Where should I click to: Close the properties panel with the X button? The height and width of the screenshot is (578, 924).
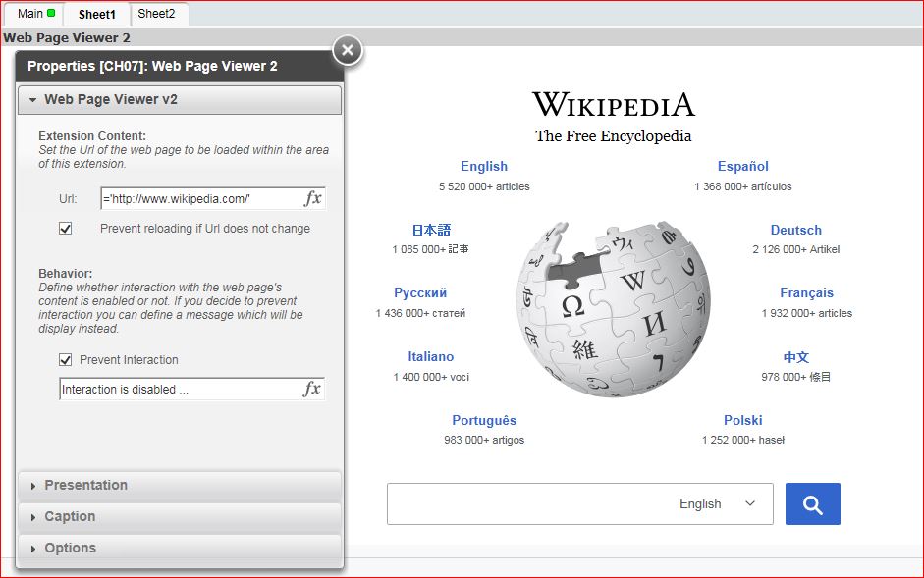pos(347,50)
